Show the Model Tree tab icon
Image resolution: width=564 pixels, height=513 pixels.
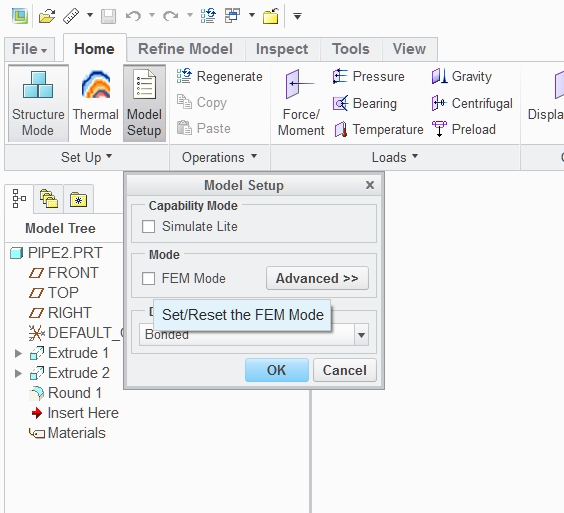pos(19,199)
